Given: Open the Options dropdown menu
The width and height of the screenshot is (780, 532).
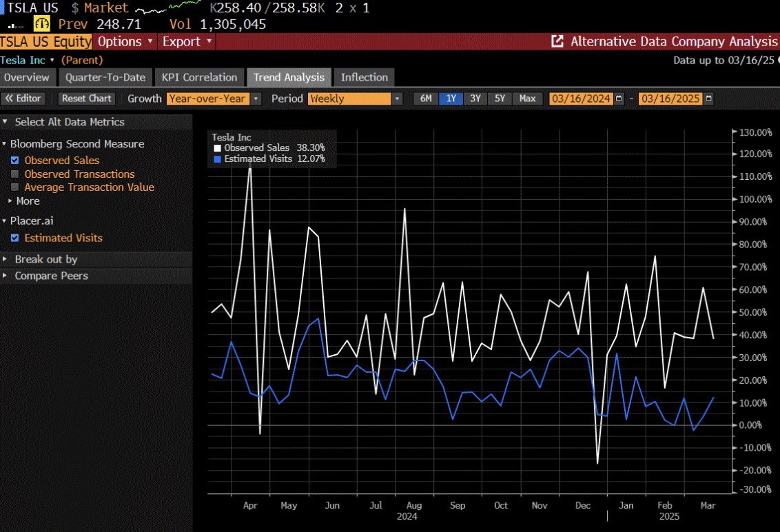Looking at the screenshot, I should tap(125, 41).
